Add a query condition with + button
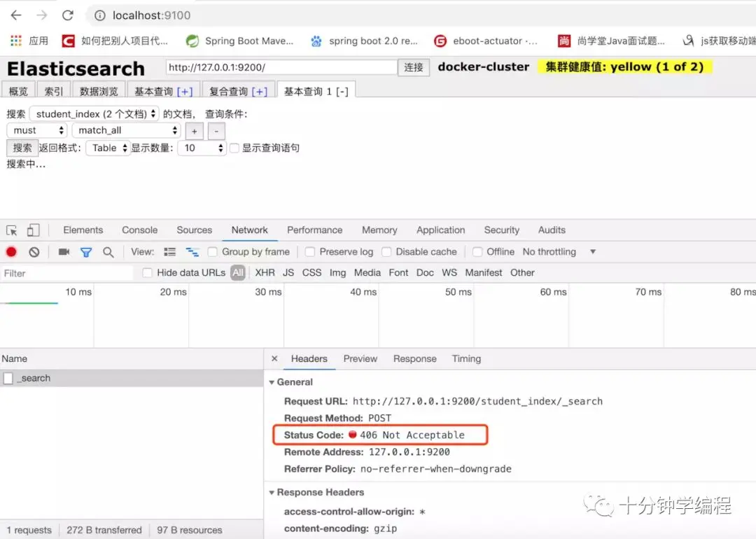The height and width of the screenshot is (539, 756). (195, 131)
